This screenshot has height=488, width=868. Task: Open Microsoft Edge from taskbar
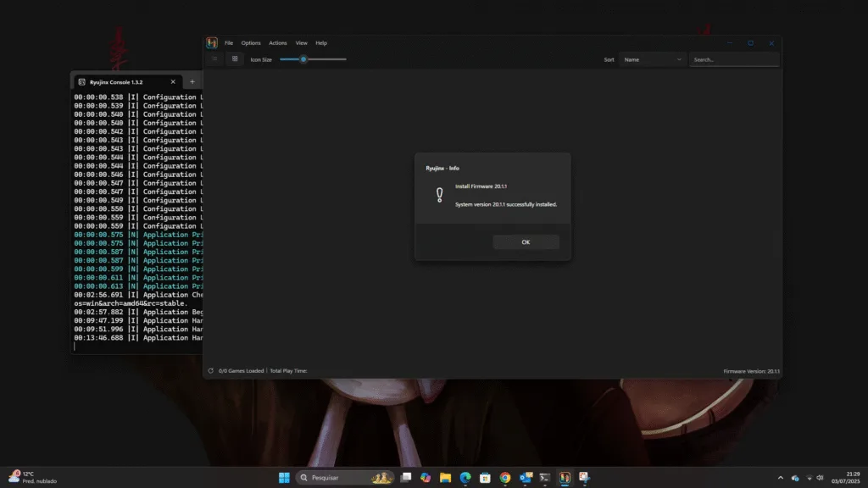(x=465, y=478)
